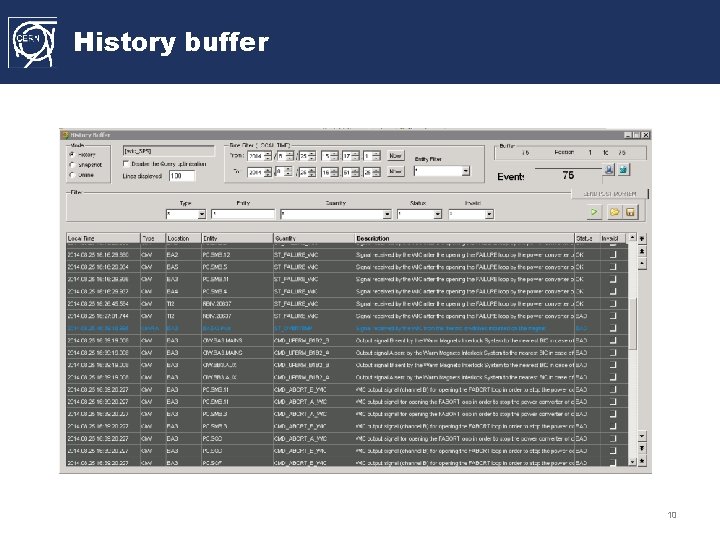Image resolution: width=720 pixels, height=540 pixels.
Task: Tick Invalid checkbox for the RBIV.20637 row with OK status
Action: (613, 304)
